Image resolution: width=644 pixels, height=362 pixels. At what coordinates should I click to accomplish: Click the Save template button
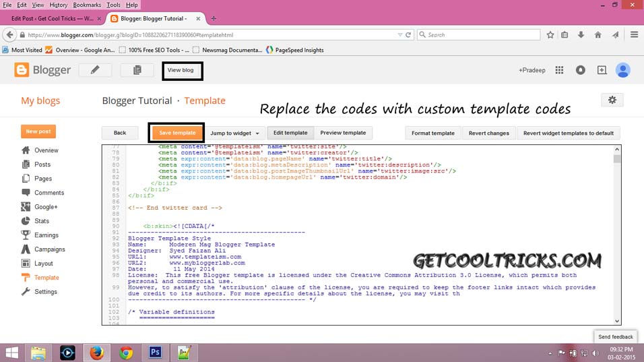(x=177, y=133)
